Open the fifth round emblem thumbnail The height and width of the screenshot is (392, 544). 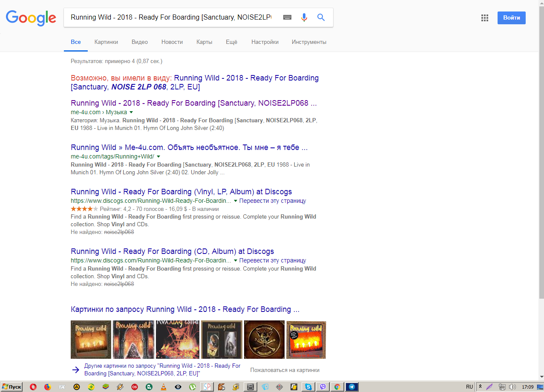(x=264, y=340)
